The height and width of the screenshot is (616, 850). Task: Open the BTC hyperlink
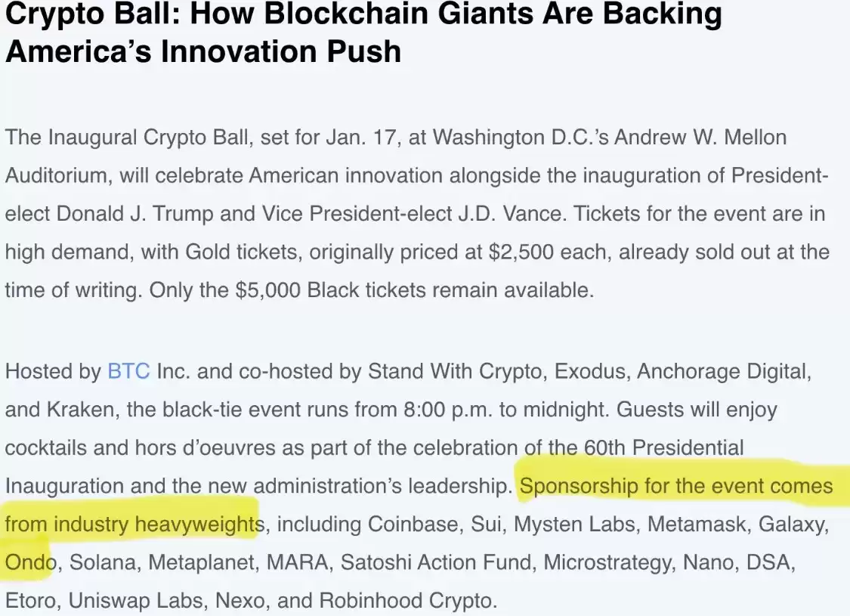pyautogui.click(x=128, y=371)
